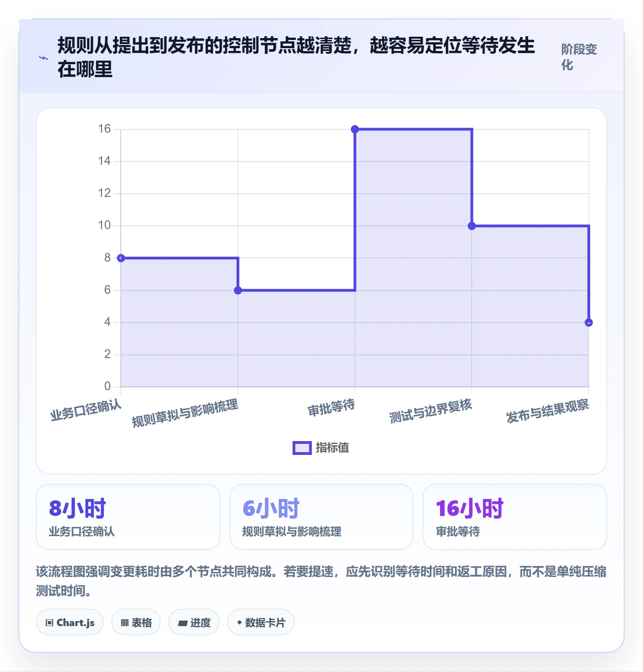Click the y-axis value 16

[x=104, y=129]
